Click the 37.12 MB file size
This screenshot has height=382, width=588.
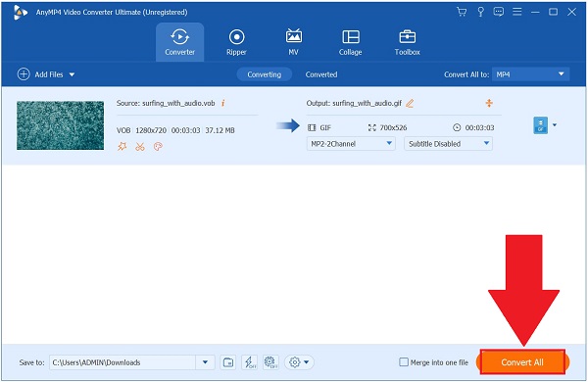tap(220, 130)
